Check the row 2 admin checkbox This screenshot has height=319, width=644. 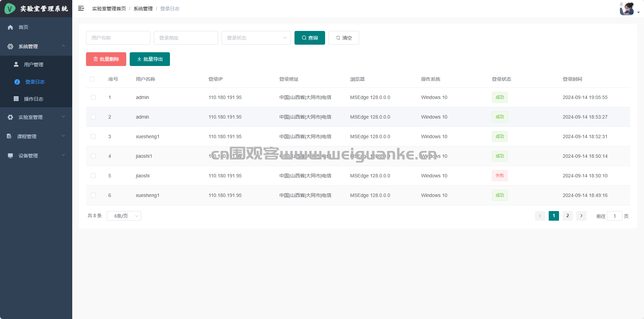click(93, 117)
